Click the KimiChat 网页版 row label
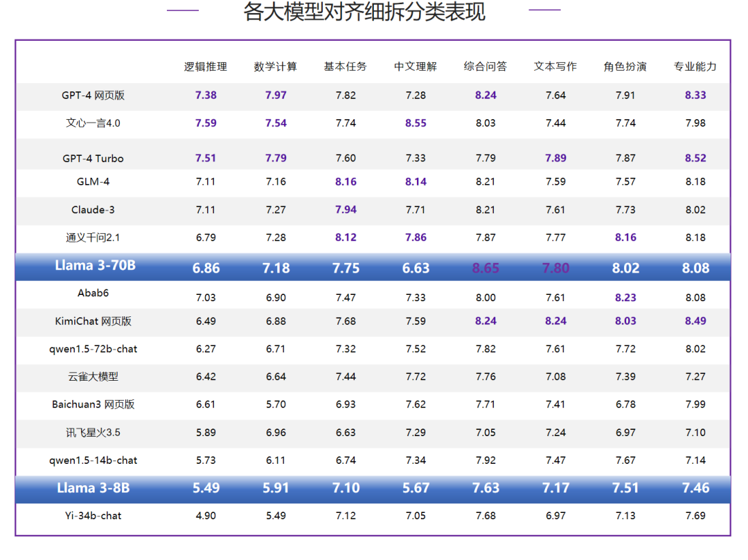This screenshot has height=560, width=748. 93,321
